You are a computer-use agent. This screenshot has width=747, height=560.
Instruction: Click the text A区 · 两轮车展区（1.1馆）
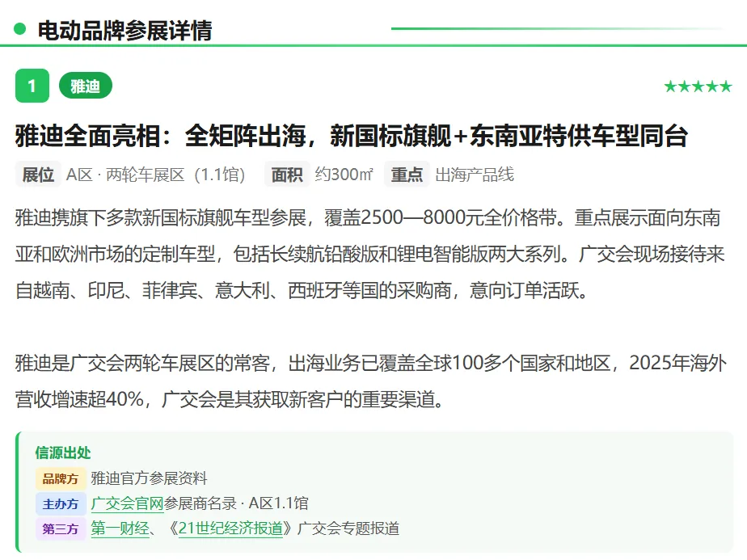pyautogui.click(x=156, y=175)
